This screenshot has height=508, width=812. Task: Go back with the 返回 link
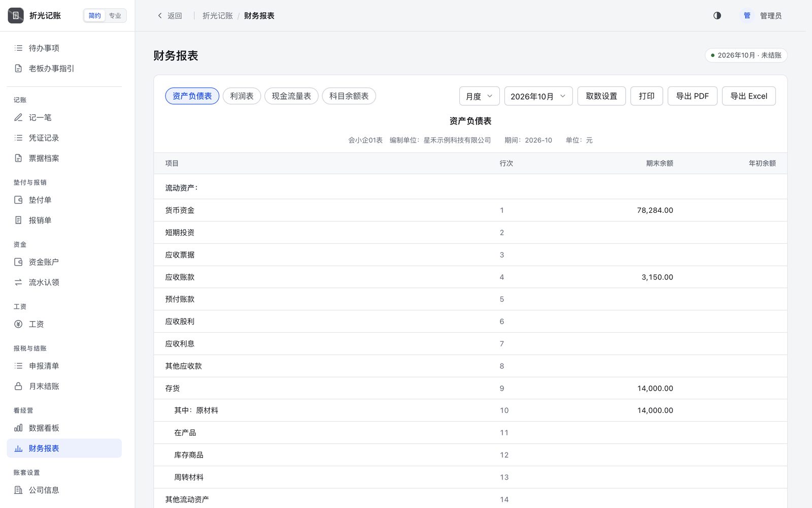(170, 16)
